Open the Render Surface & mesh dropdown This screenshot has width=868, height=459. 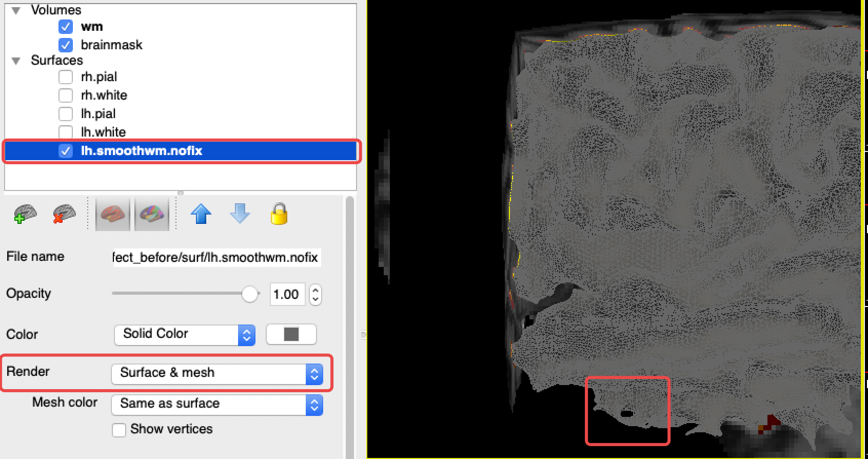(217, 373)
